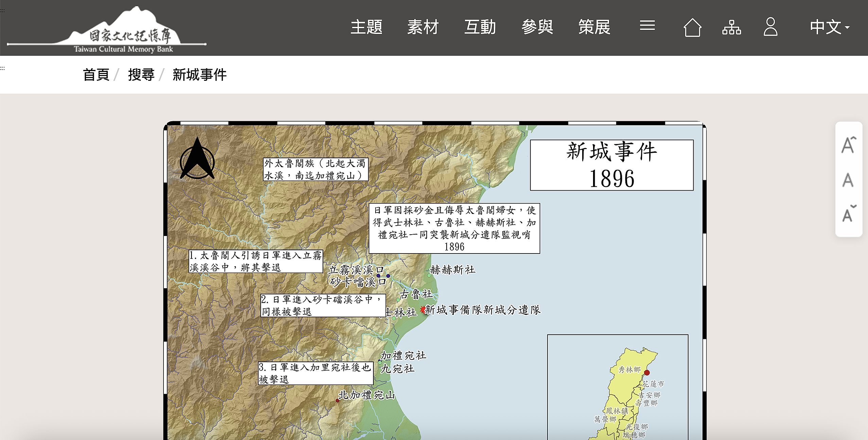Open the 主題 menu
Viewport: 868px width, 440px height.
366,27
